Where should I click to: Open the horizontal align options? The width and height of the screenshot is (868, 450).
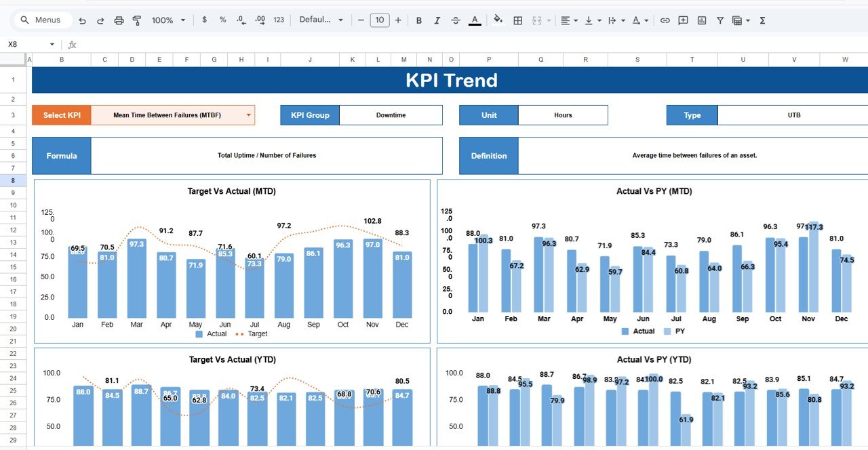pyautogui.click(x=568, y=20)
